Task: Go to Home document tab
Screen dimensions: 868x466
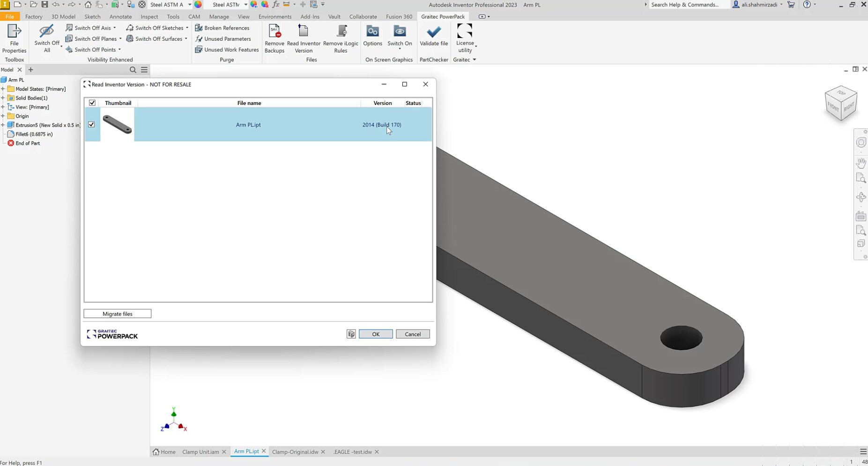Action: (164, 451)
